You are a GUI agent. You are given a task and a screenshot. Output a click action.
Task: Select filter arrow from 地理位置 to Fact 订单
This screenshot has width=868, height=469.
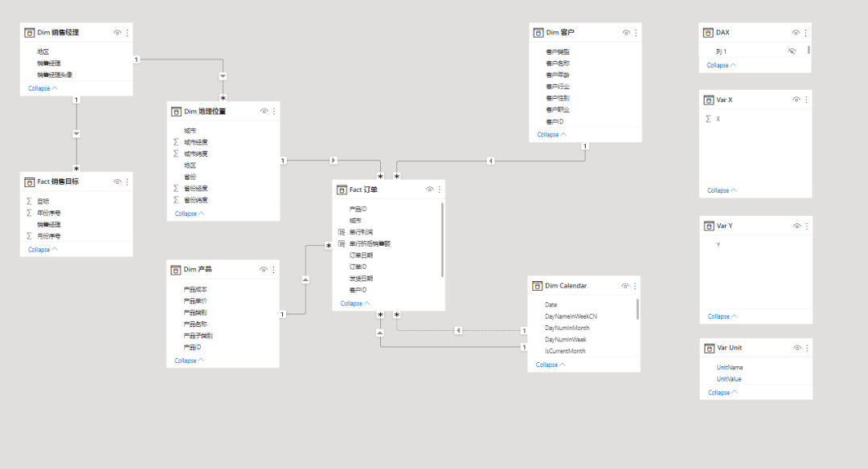click(334, 161)
